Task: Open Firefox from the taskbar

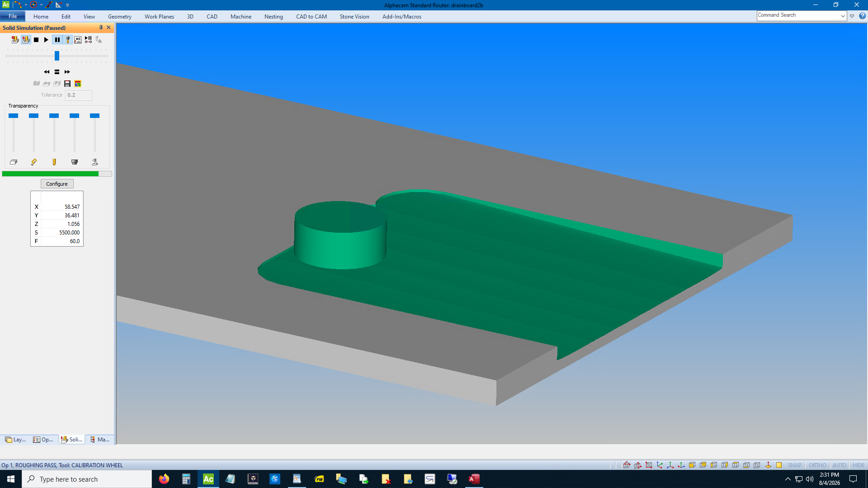Action: (164, 479)
